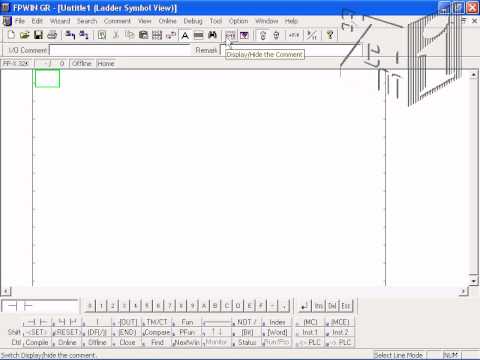Click the Compare function key button

(x=157, y=332)
